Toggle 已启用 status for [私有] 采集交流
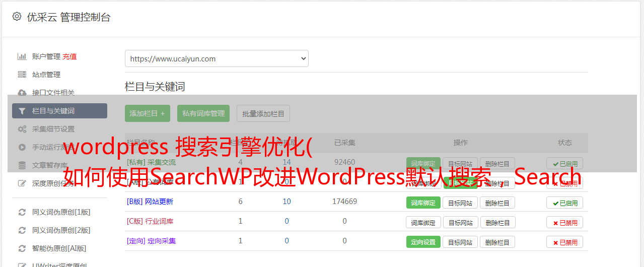Viewport: 644px width, 267px height. [565, 163]
